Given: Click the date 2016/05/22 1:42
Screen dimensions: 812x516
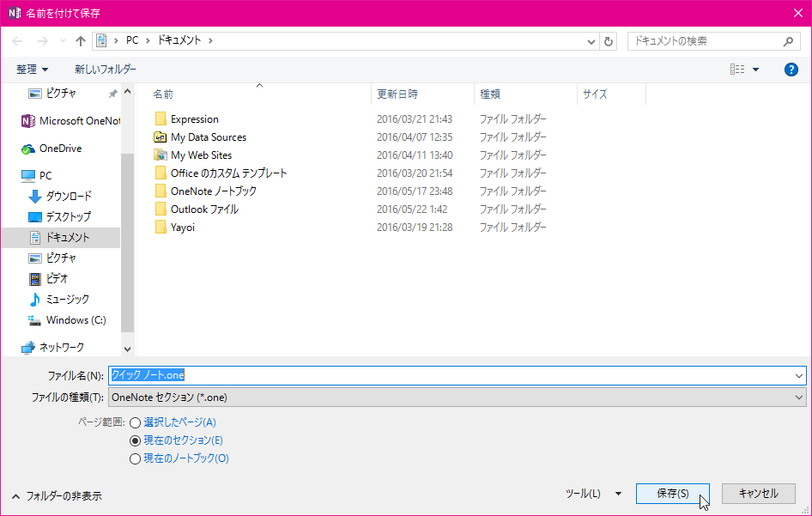Looking at the screenshot, I should coord(412,209).
